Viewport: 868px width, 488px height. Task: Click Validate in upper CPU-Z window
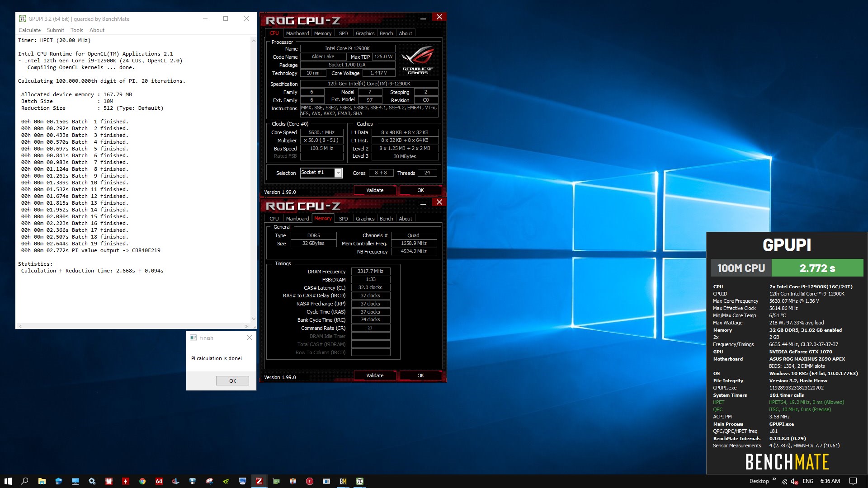[x=375, y=190]
